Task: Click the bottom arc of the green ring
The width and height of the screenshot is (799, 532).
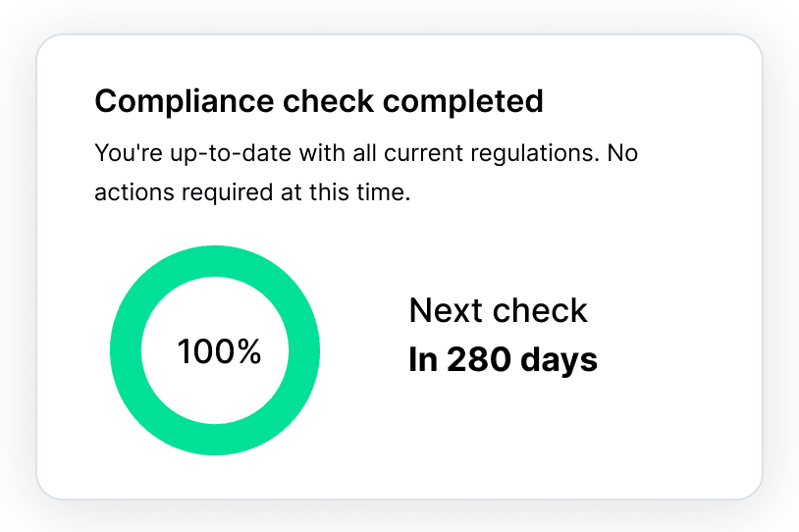Action: [215, 440]
